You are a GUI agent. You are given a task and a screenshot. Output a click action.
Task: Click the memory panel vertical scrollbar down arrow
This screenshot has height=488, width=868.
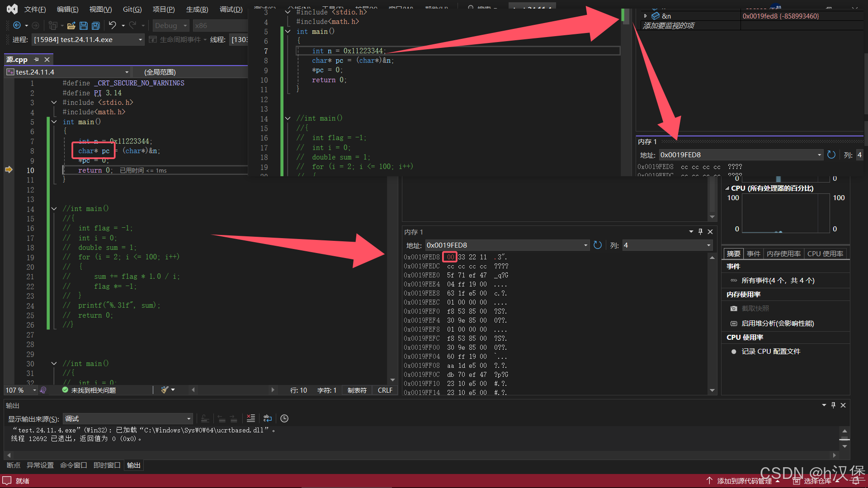click(x=712, y=390)
